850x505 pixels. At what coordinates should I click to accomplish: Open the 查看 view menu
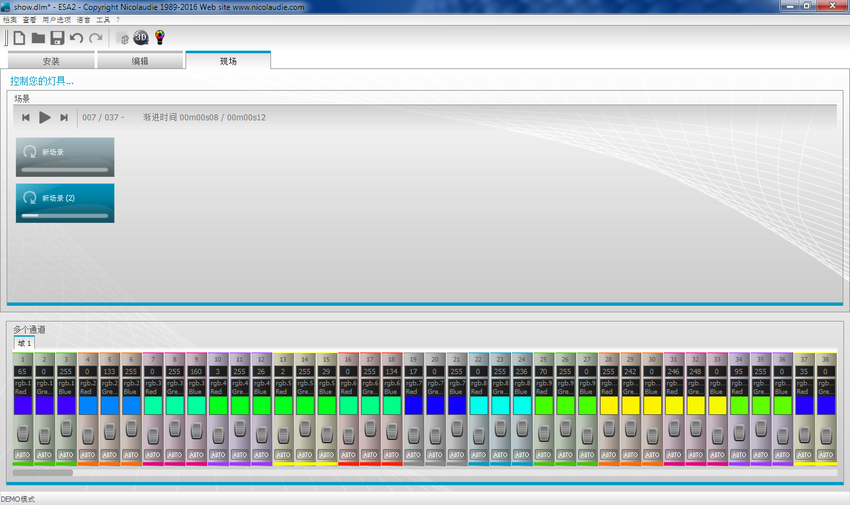29,20
